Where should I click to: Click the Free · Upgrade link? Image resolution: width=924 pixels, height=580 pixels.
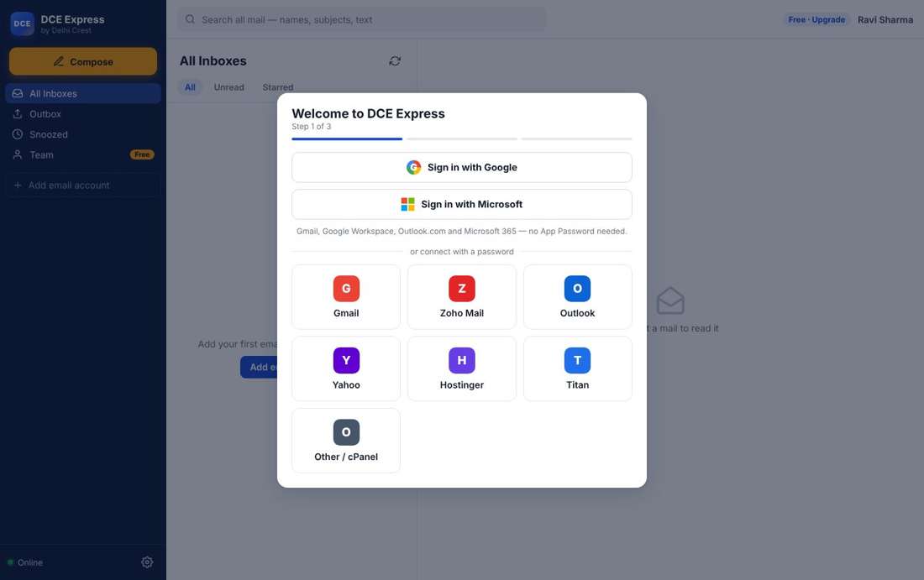coord(816,19)
